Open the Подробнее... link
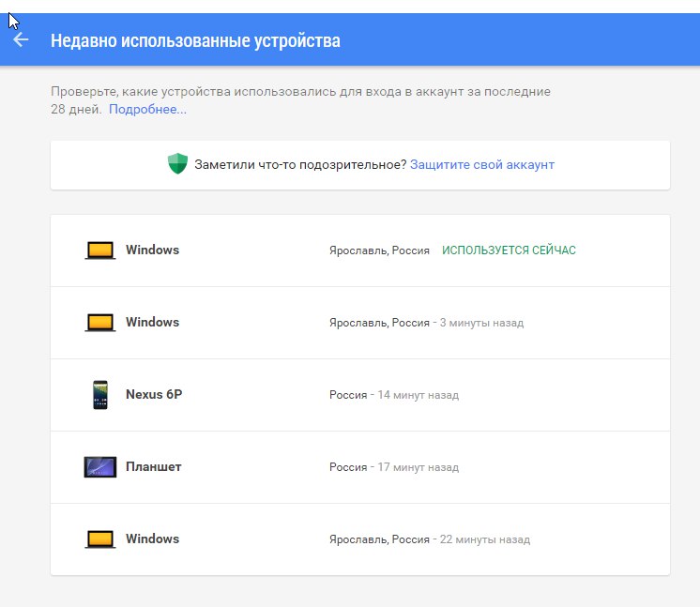Image resolution: width=700 pixels, height=607 pixels. [x=147, y=110]
